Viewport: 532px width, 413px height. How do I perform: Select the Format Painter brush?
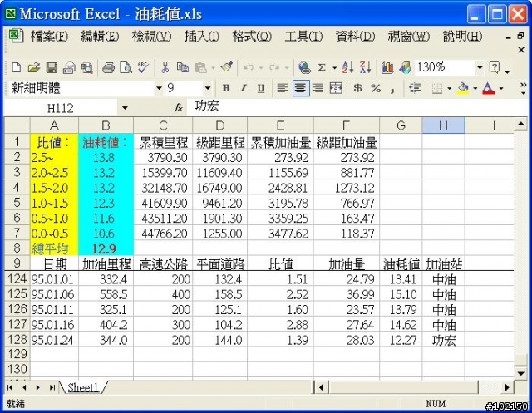(x=227, y=68)
